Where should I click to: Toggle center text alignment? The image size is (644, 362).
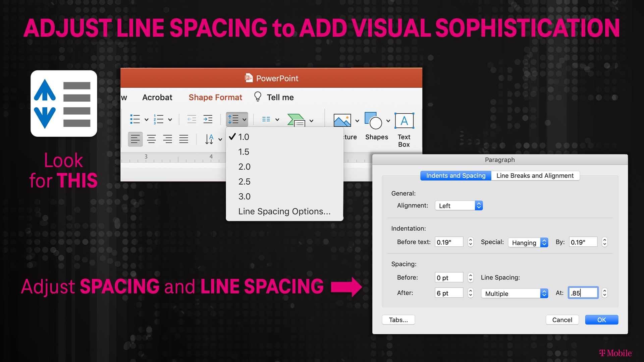tap(152, 139)
